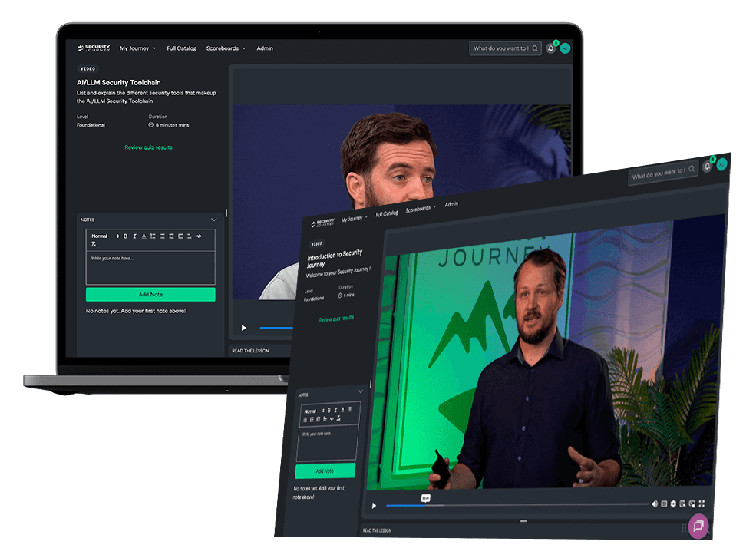Enable picture-in-picture for the video
756x558 pixels.
(x=690, y=504)
